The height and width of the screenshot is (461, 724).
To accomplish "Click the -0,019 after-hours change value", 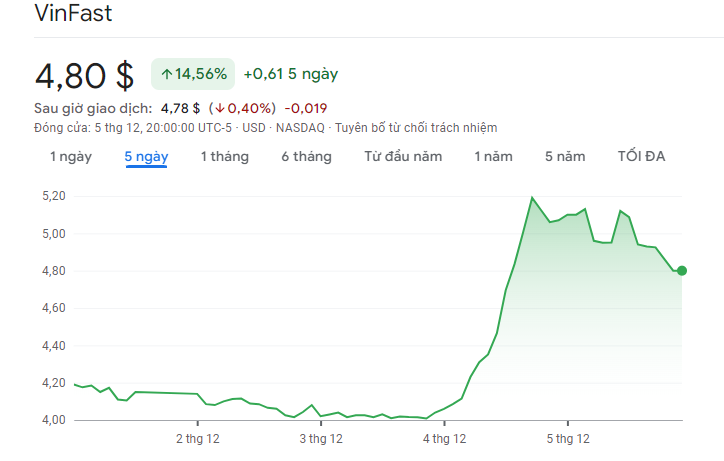I will [306, 109].
